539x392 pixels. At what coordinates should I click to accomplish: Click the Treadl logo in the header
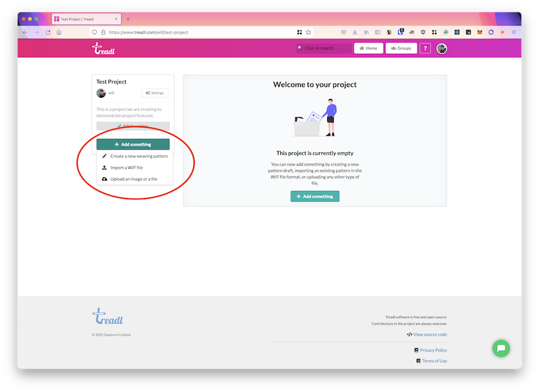pyautogui.click(x=103, y=48)
